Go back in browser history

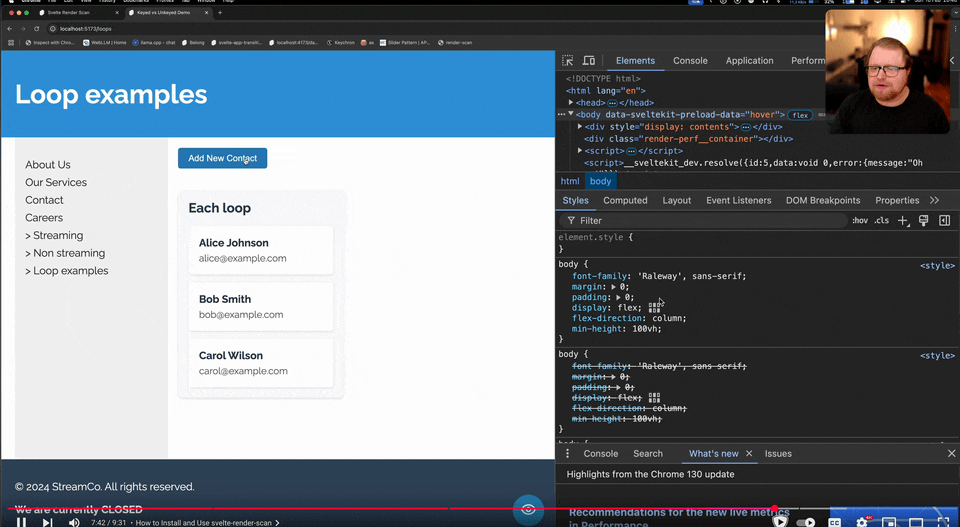point(10,29)
